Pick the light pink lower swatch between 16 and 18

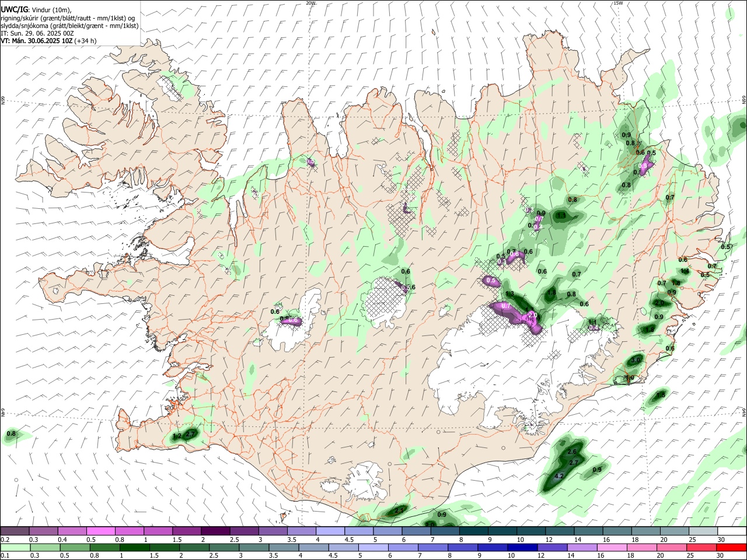(x=611, y=548)
